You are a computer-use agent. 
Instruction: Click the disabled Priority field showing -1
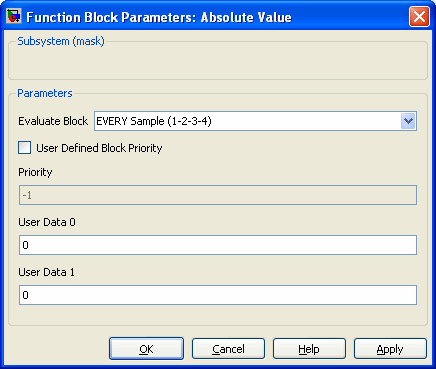[218, 195]
